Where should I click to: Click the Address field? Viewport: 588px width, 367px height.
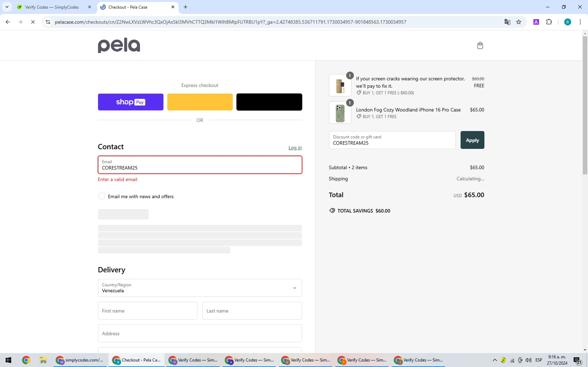tap(200, 333)
